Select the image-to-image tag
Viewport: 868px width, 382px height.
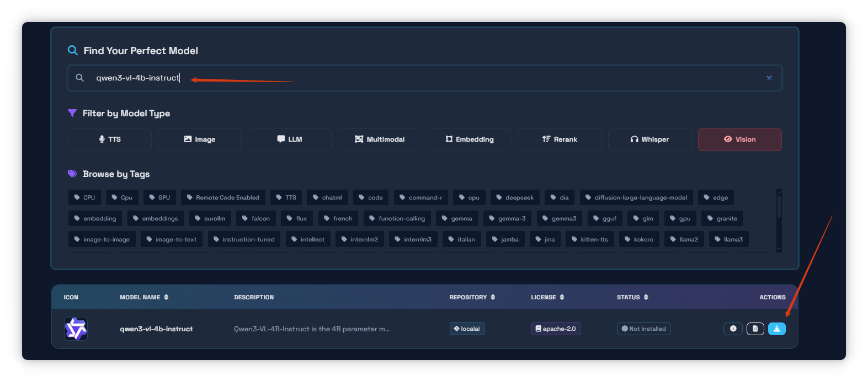point(102,239)
